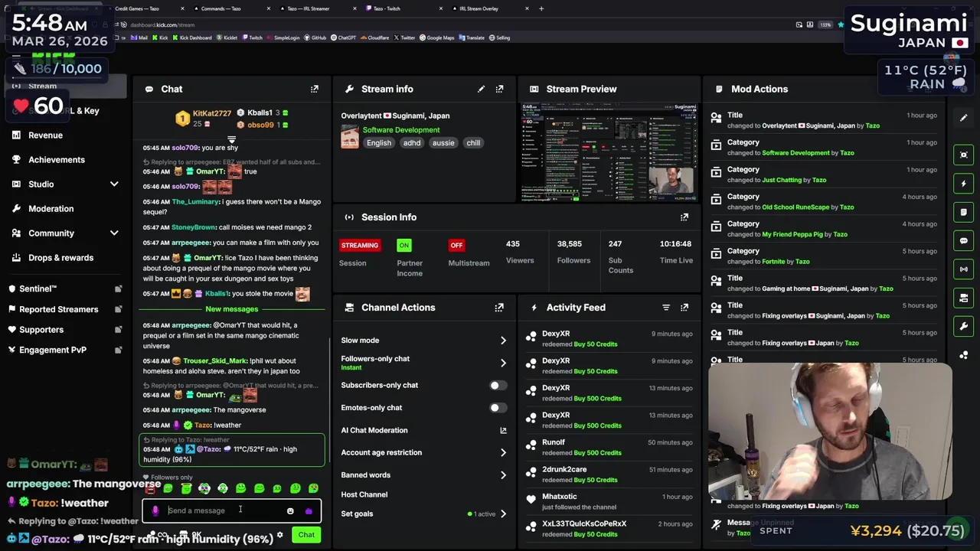Open Revenue in sidebar

(x=45, y=135)
